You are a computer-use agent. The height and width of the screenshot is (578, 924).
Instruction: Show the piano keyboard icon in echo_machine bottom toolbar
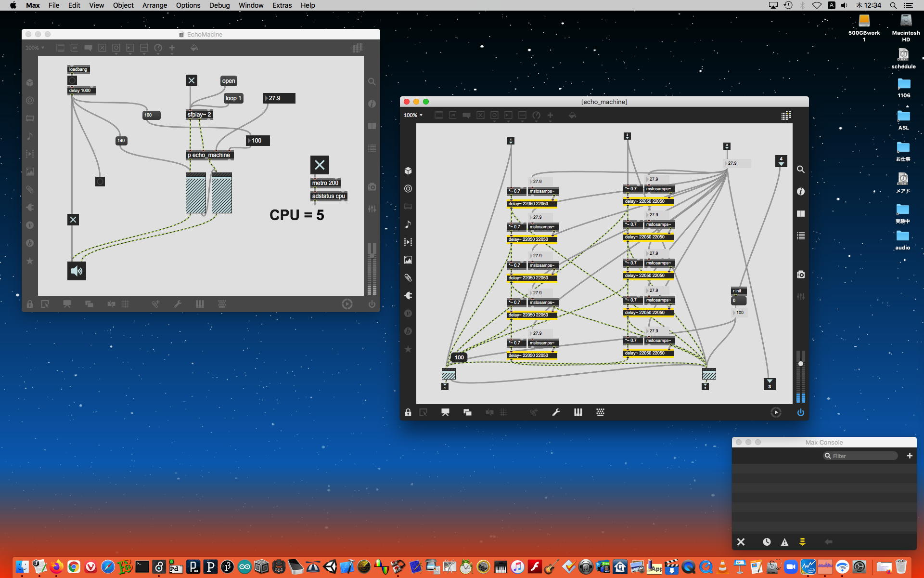pos(578,413)
